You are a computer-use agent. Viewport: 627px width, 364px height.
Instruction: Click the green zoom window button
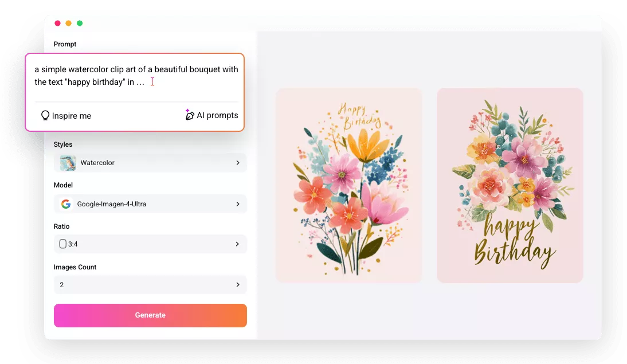[80, 23]
